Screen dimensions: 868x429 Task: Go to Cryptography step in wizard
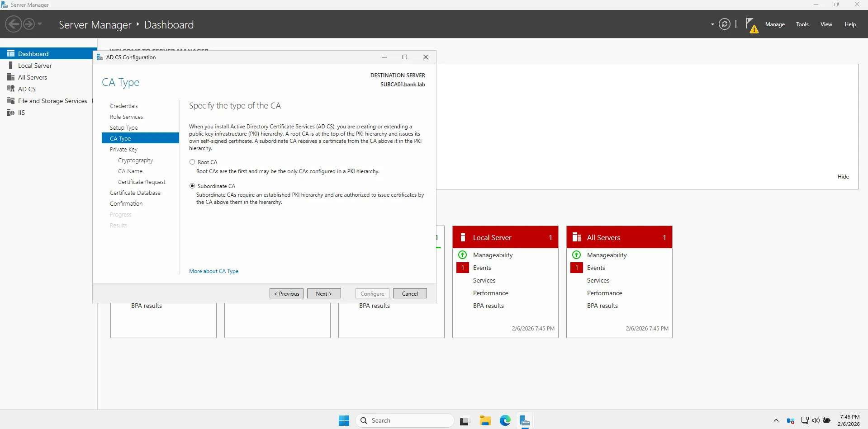[136, 160]
